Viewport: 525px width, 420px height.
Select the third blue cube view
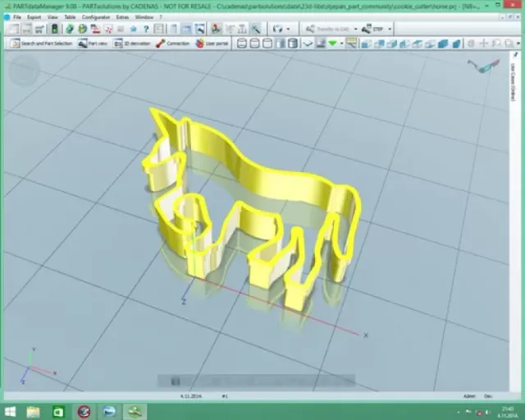coord(392,43)
